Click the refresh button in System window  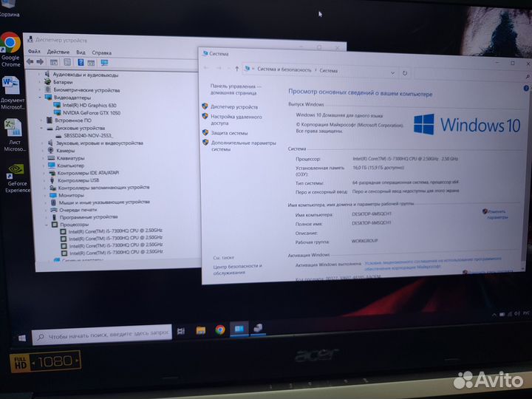tap(405, 73)
